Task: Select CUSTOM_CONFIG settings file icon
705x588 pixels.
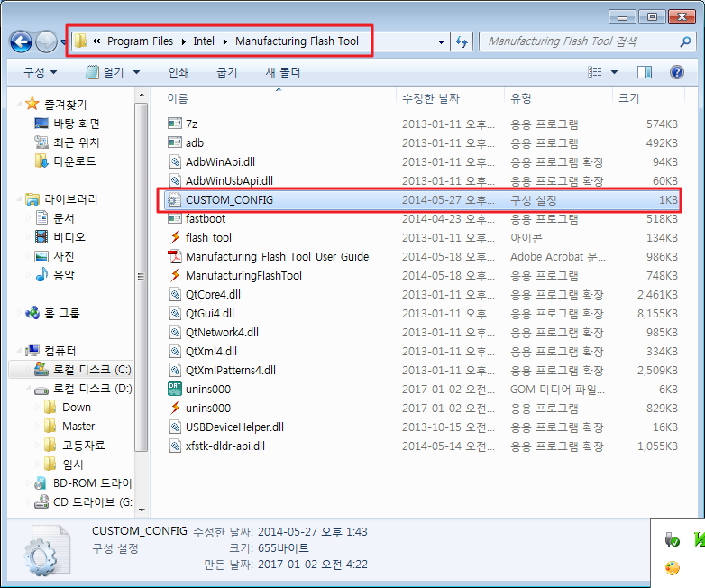Action: point(175,199)
